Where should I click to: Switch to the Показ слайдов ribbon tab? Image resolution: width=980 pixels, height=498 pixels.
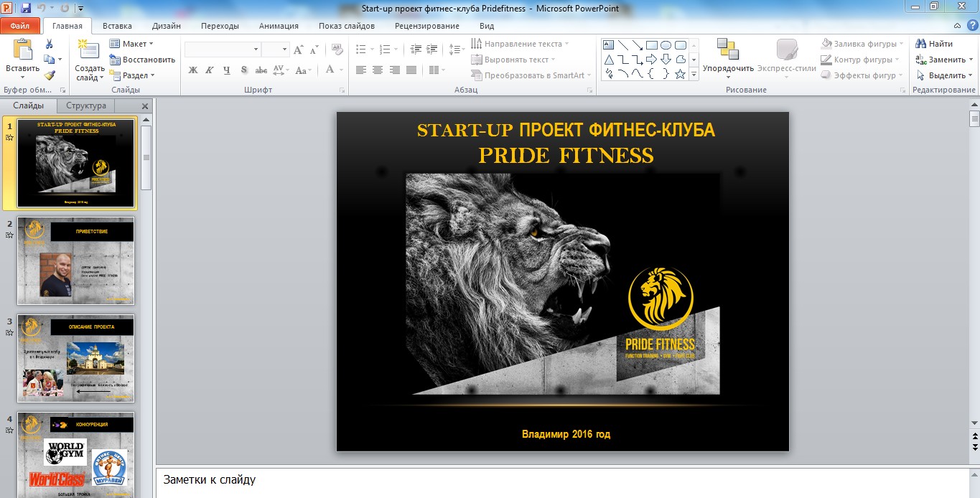click(x=347, y=26)
